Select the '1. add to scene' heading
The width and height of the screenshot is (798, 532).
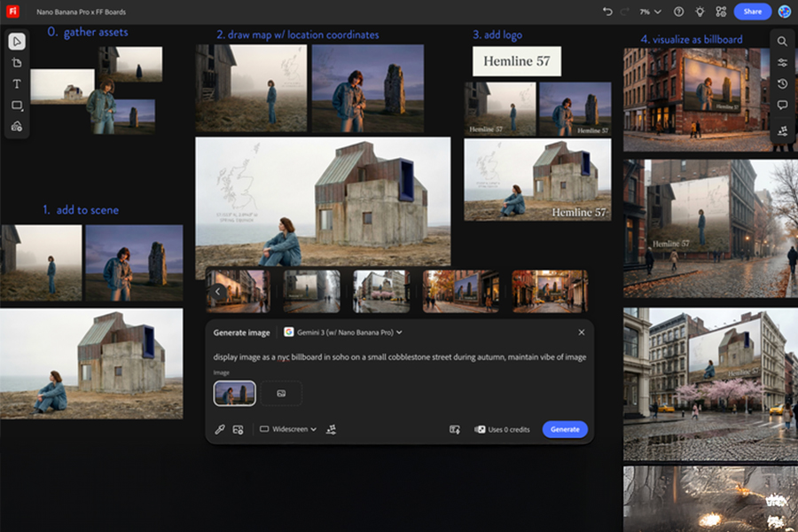pos(81,210)
